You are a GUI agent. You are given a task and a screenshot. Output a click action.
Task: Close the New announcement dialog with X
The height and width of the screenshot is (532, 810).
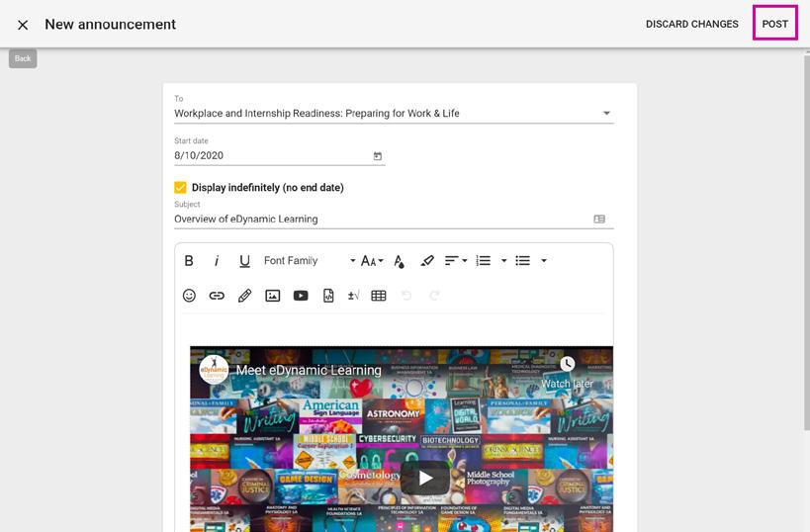(x=23, y=25)
